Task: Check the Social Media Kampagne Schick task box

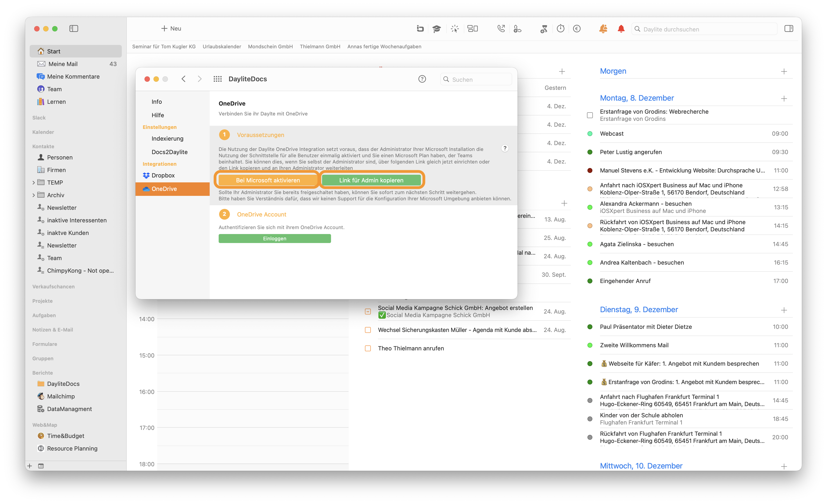Action: pos(368,312)
